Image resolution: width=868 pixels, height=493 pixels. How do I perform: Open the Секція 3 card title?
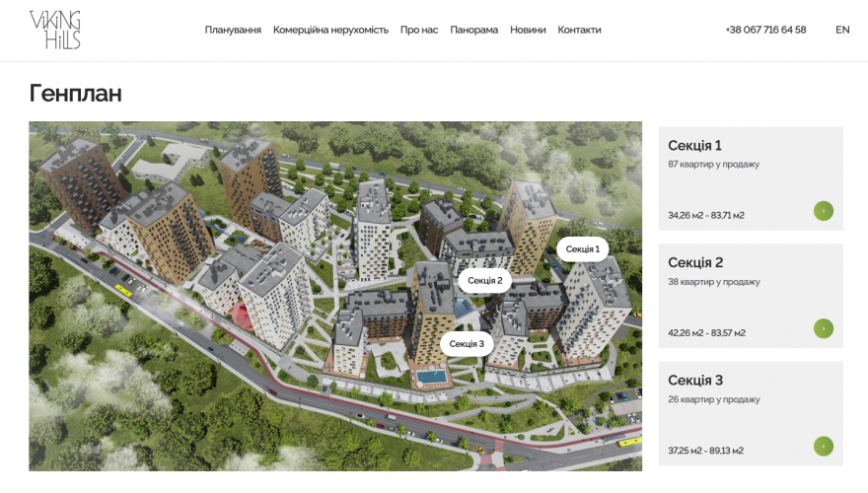[x=695, y=381]
